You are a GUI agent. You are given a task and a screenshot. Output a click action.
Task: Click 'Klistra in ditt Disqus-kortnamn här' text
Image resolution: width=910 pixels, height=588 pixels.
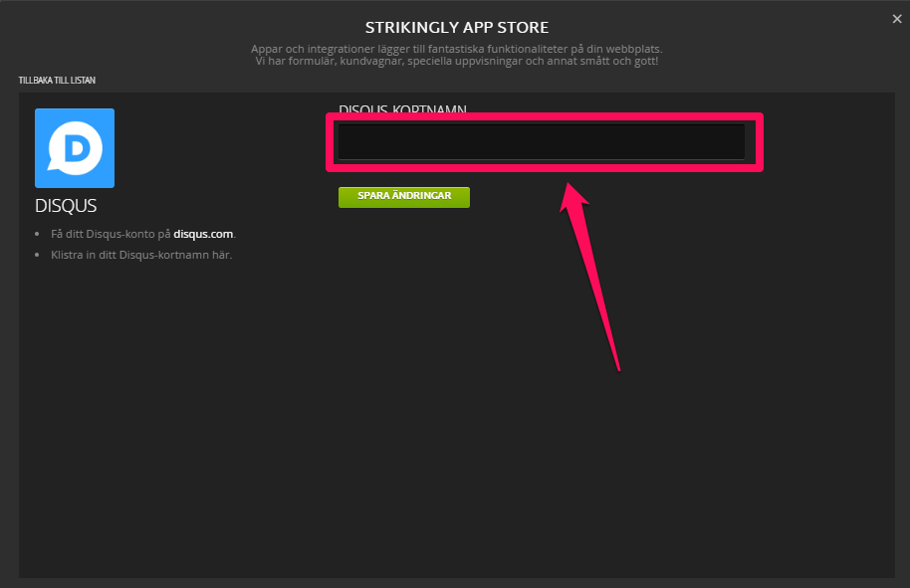(x=141, y=255)
